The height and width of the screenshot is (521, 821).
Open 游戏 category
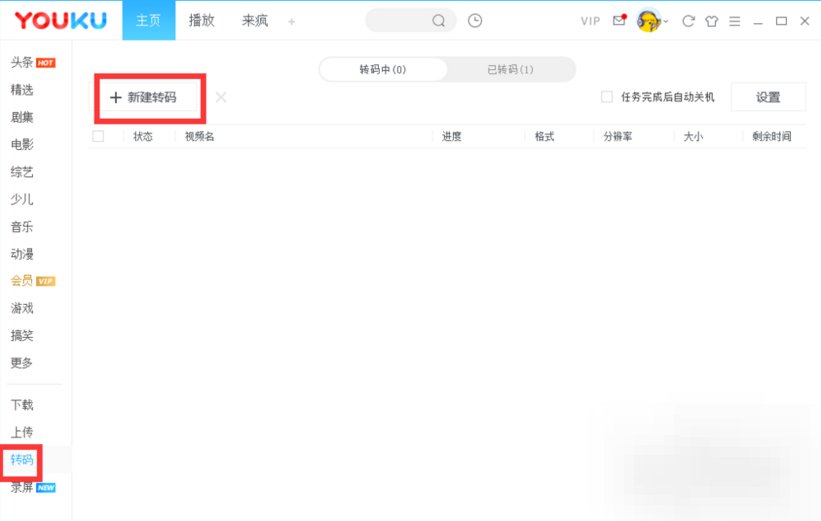(22, 308)
